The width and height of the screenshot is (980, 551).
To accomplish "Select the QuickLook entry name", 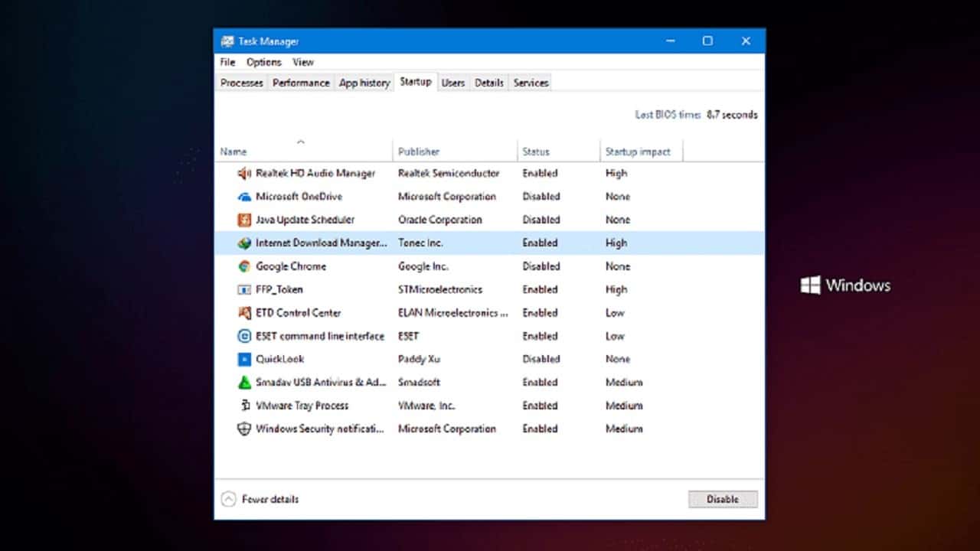I will [279, 359].
